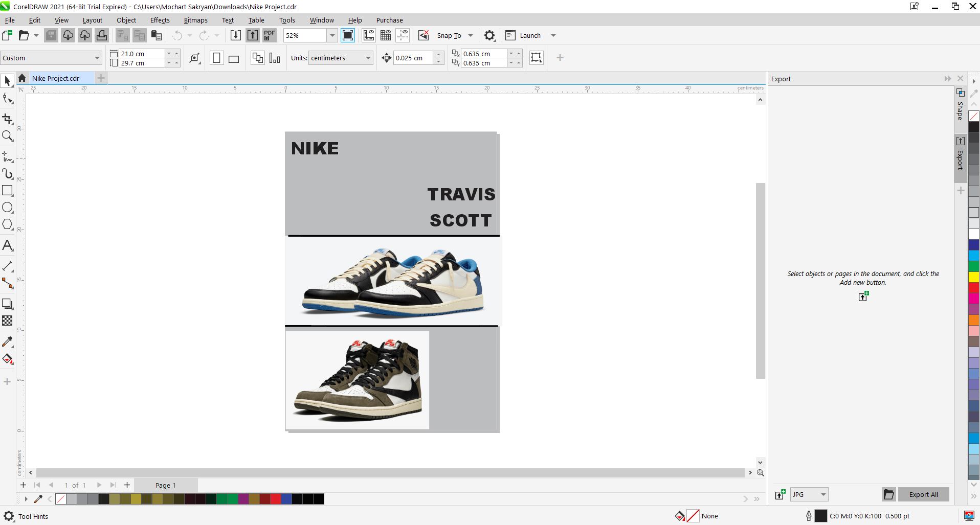980x525 pixels.
Task: Switch to Page 1 tab
Action: (x=166, y=485)
